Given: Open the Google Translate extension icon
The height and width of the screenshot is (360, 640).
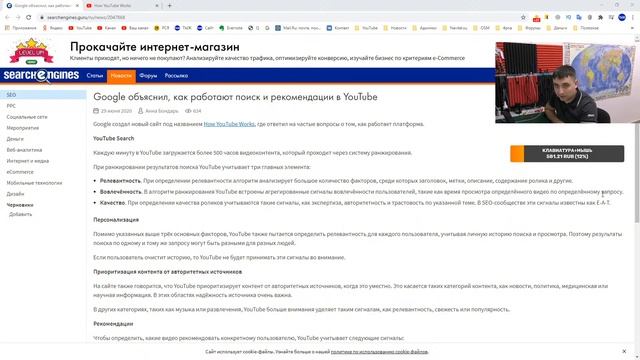Looking at the screenshot, I should click(579, 17).
